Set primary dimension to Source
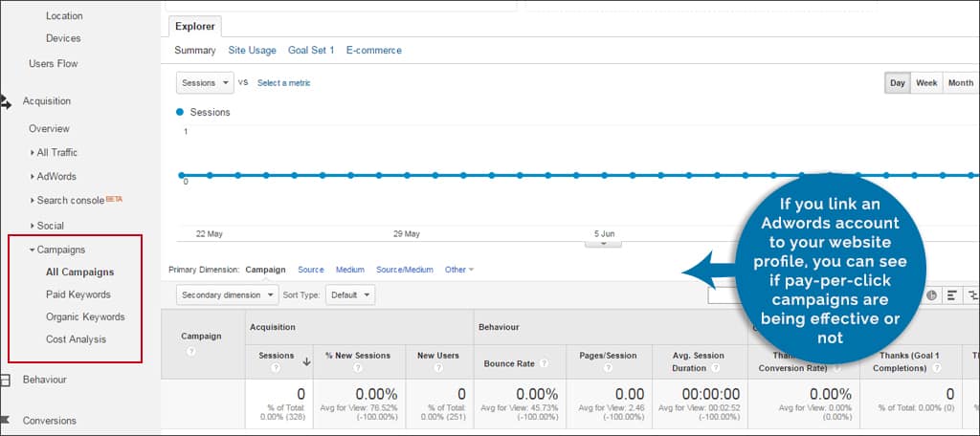980x436 pixels. (x=311, y=270)
